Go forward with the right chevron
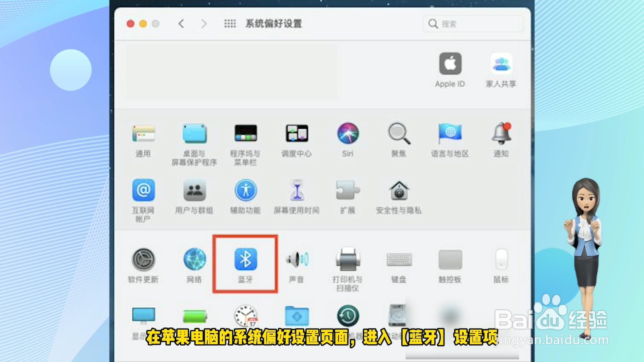644x362 pixels. (204, 24)
